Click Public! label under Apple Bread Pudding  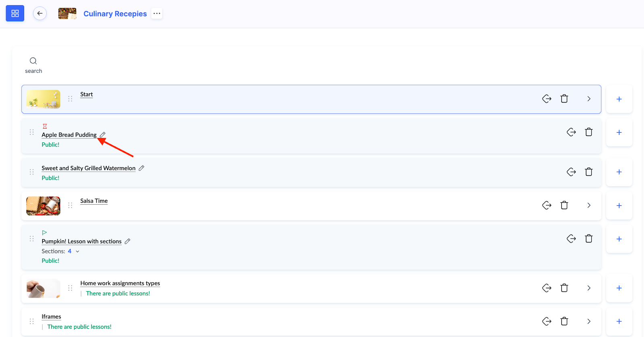tap(50, 145)
